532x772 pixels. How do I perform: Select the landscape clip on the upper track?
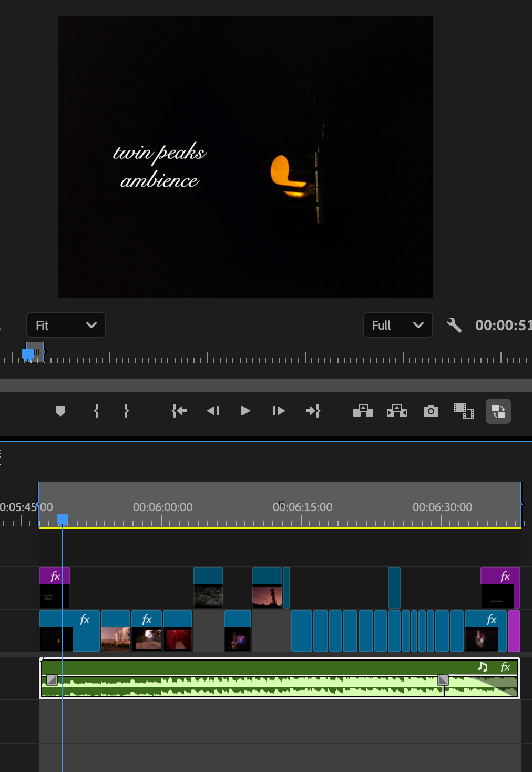[x=208, y=588]
